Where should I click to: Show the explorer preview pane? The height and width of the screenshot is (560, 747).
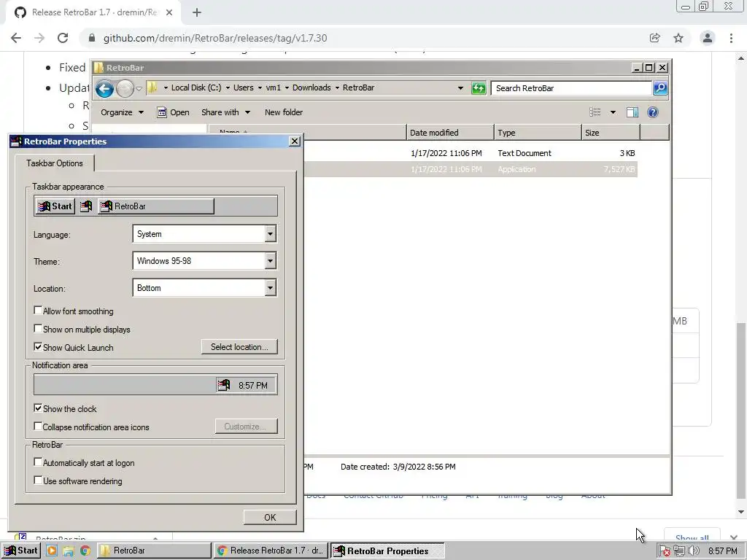[x=632, y=112]
